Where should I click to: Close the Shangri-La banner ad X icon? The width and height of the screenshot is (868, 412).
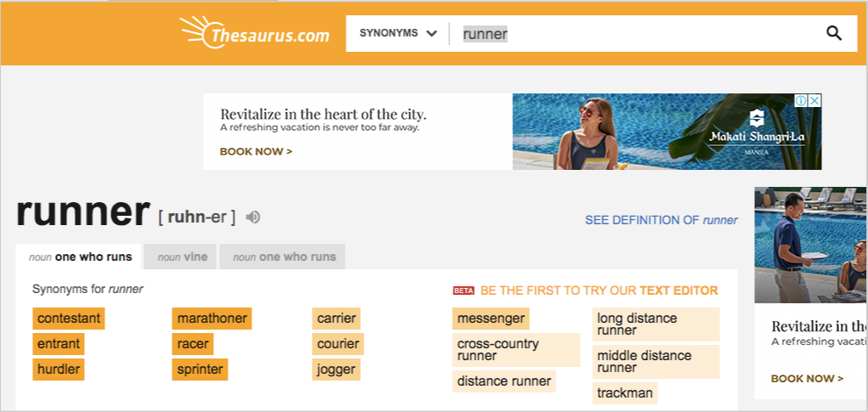click(x=814, y=101)
